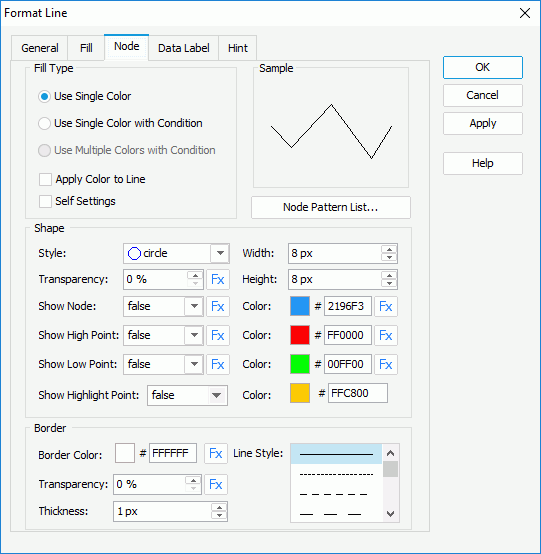
Task: Increase border Thickness value
Action: click(219, 507)
